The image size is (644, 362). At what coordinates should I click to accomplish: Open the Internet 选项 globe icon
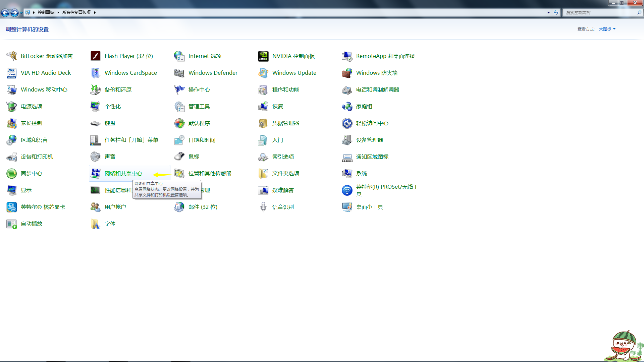coord(179,56)
